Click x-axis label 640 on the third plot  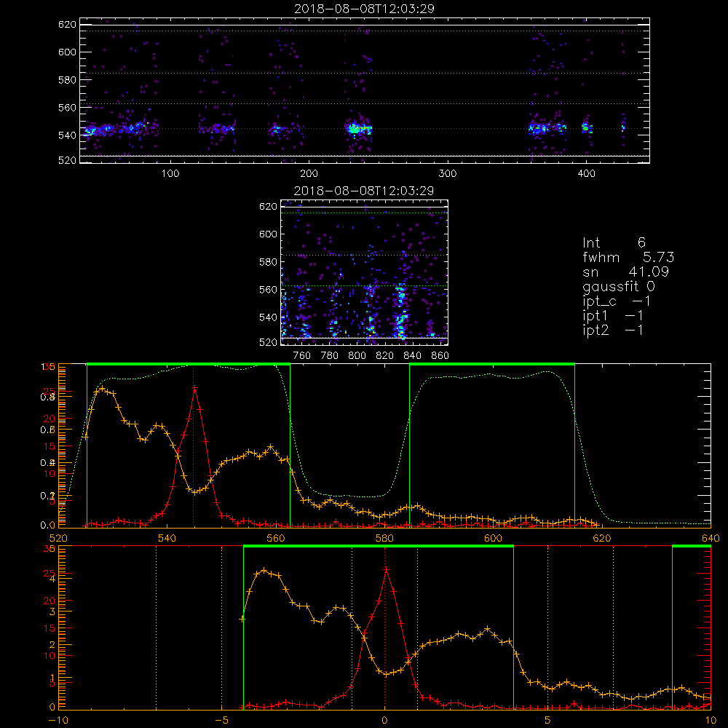point(711,539)
